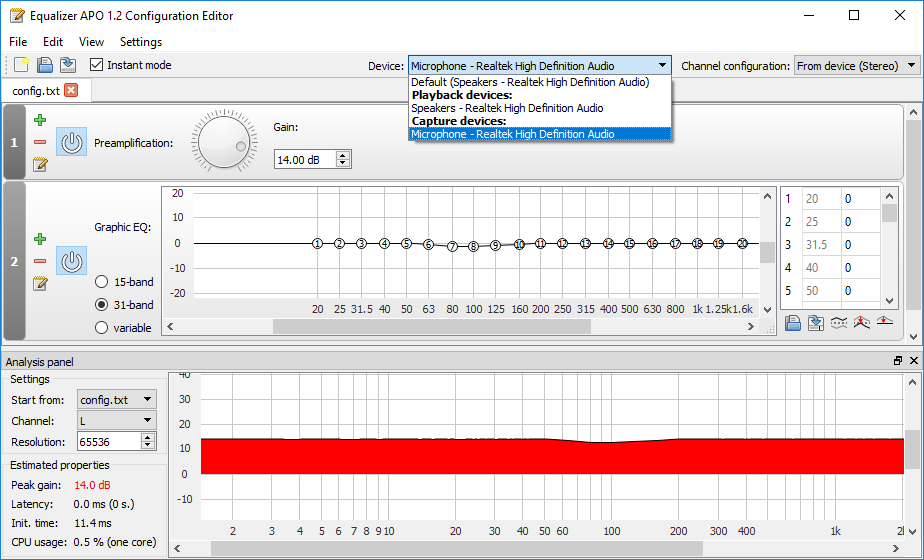924x560 pixels.
Task: Close the config.txt tab via the red X
Action: click(71, 90)
